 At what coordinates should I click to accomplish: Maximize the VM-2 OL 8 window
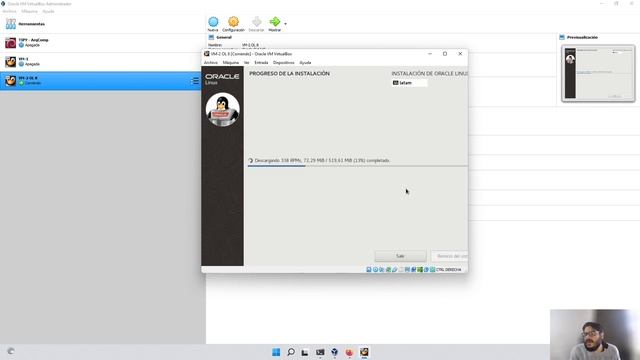point(445,53)
